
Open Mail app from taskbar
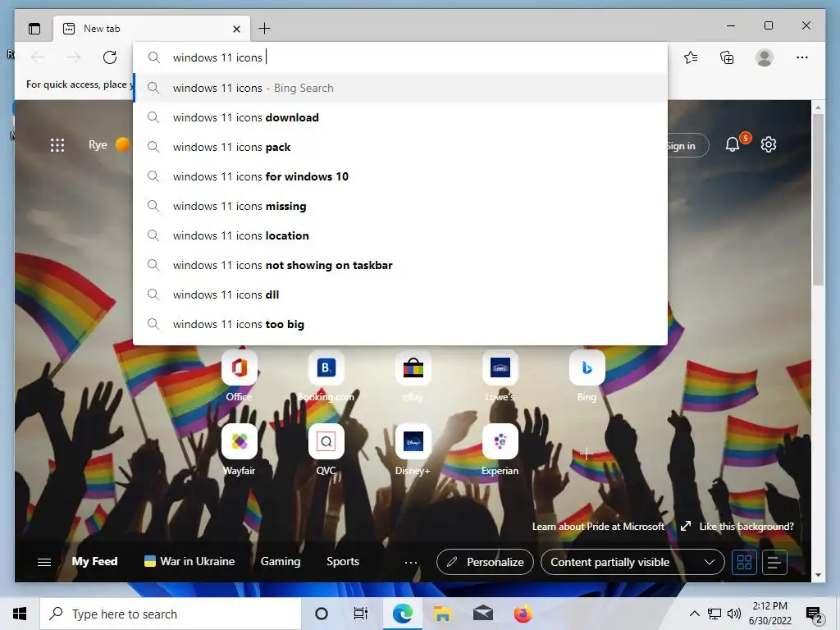(482, 614)
